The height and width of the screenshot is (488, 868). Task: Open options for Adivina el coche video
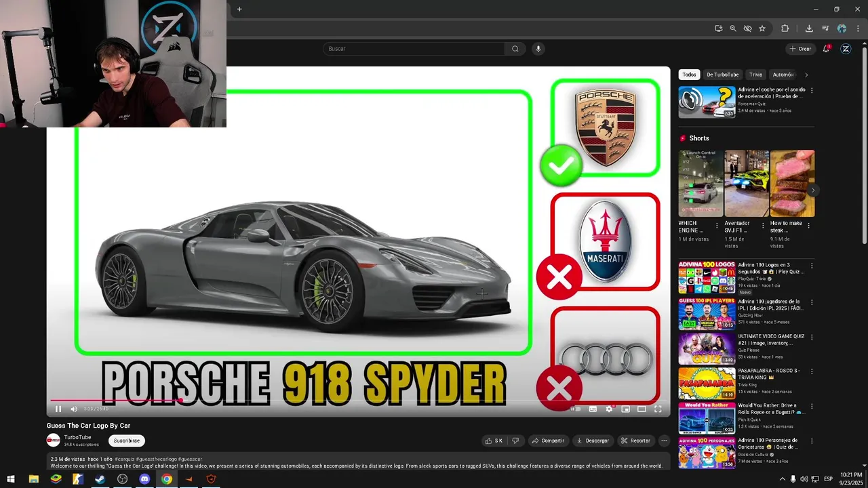[812, 90]
